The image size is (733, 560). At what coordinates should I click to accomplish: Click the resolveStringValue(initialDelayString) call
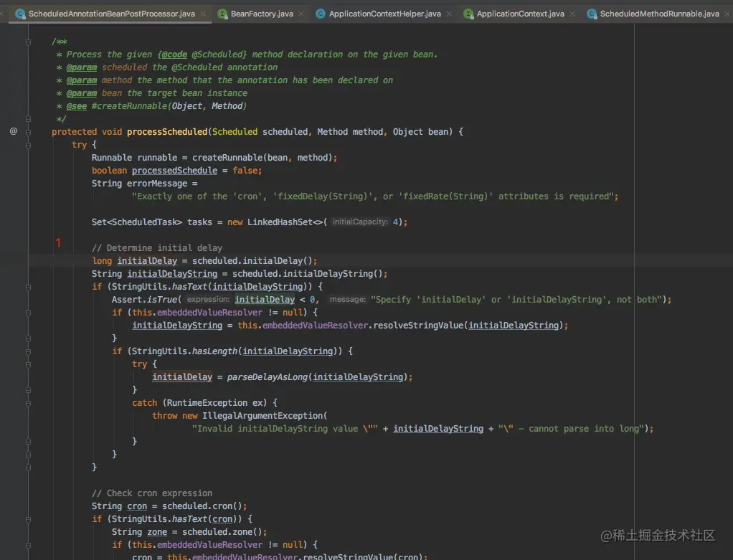click(468, 326)
